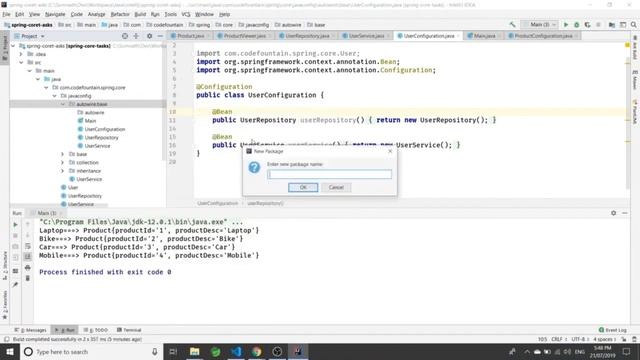Collapse the java folder in project tree
The width and height of the screenshot is (640, 360).
tap(38, 79)
